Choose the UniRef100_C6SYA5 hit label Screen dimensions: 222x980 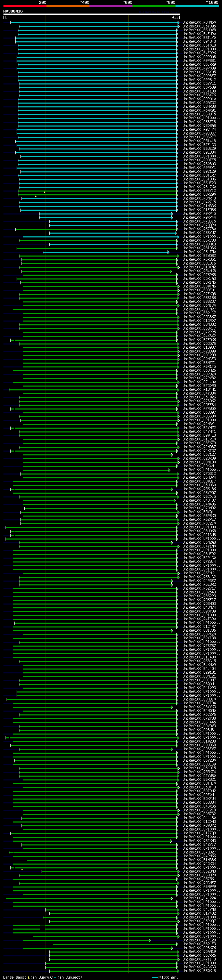(199, 72)
